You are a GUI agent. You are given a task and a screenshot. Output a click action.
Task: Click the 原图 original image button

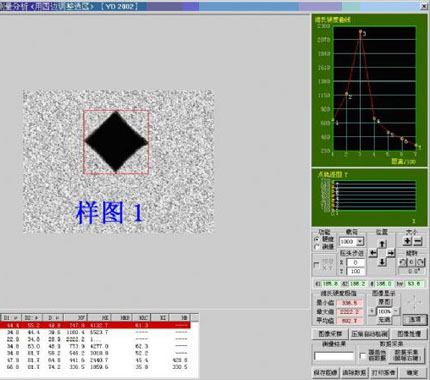[x=384, y=302]
